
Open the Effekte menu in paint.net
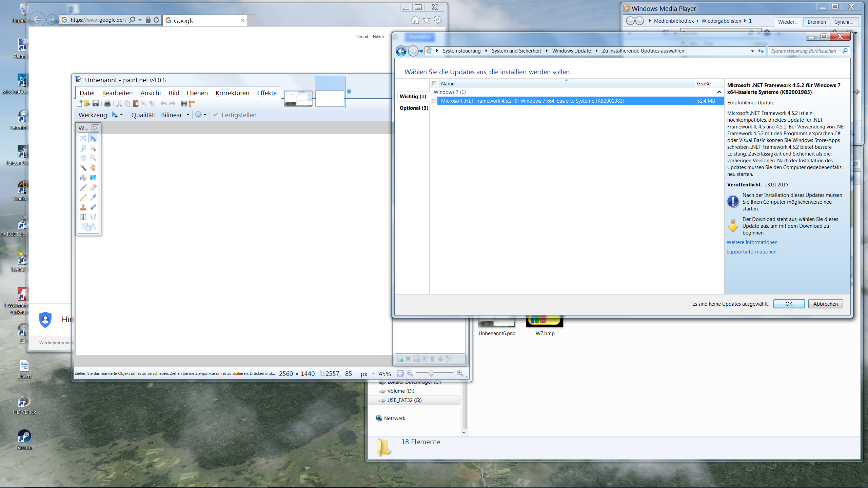click(267, 93)
